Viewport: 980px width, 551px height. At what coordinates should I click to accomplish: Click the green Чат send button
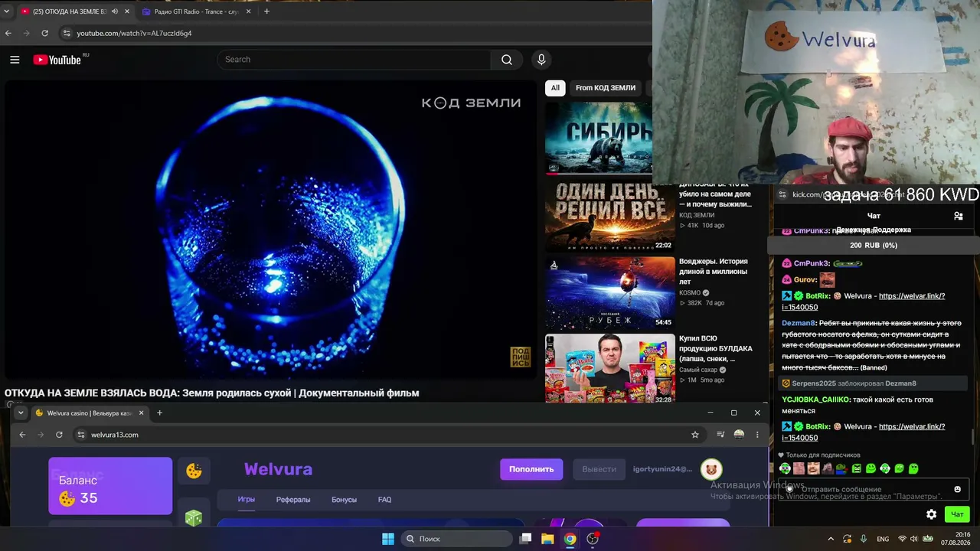coord(956,514)
